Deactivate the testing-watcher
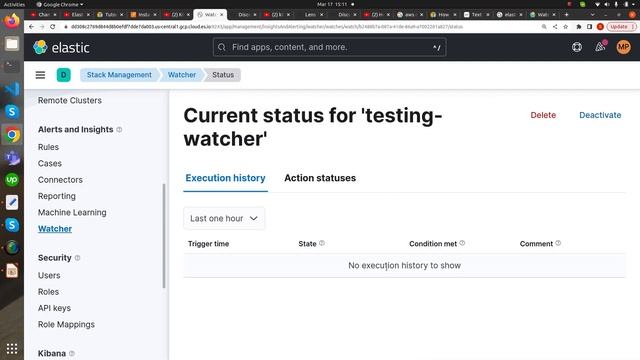Image resolution: width=640 pixels, height=360 pixels. pyautogui.click(x=600, y=115)
